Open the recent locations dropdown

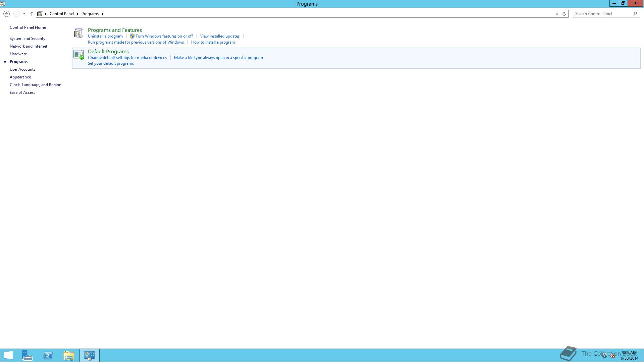pyautogui.click(x=24, y=14)
